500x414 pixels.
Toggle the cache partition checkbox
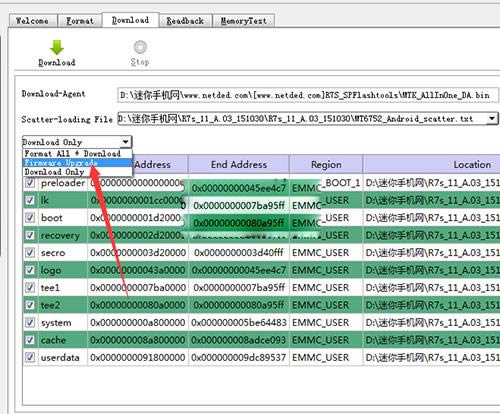pos(30,340)
